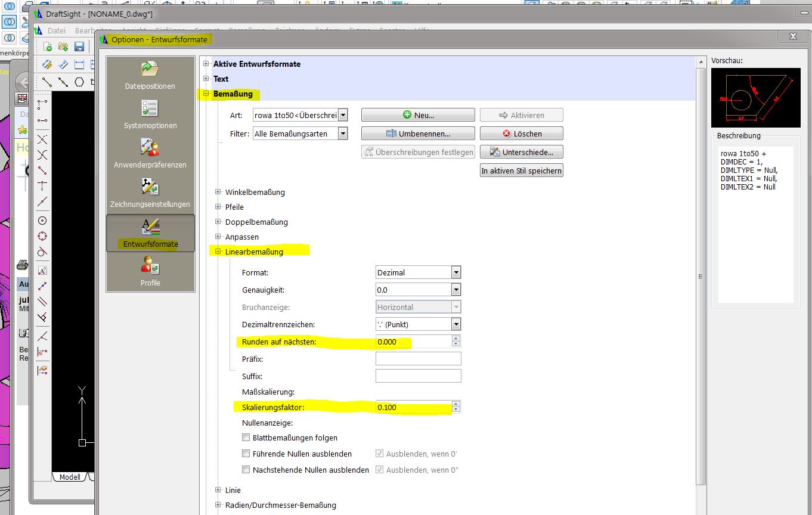The height and width of the screenshot is (515, 812).
Task: Click the Neu... button
Action: pyautogui.click(x=418, y=115)
